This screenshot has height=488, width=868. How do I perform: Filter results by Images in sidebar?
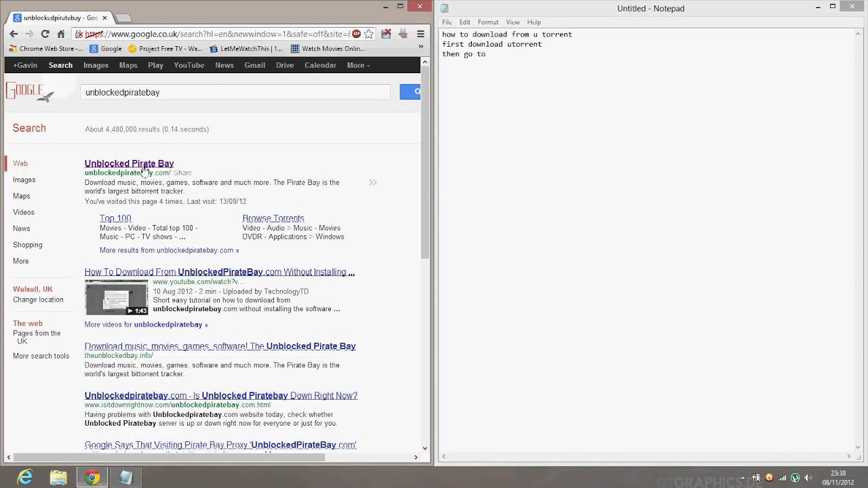pyautogui.click(x=24, y=180)
